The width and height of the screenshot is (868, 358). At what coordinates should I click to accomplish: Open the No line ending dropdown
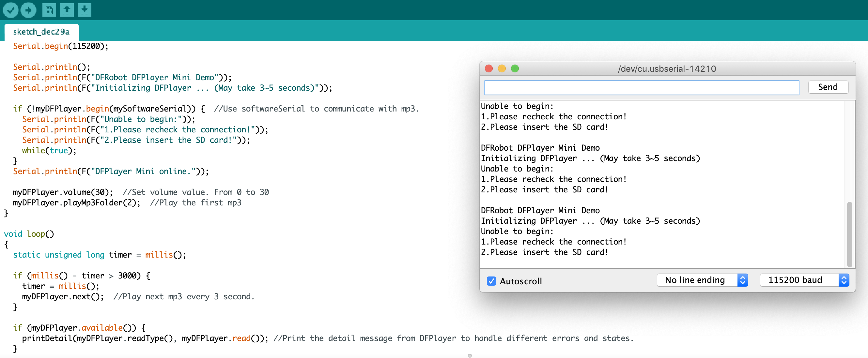695,280
